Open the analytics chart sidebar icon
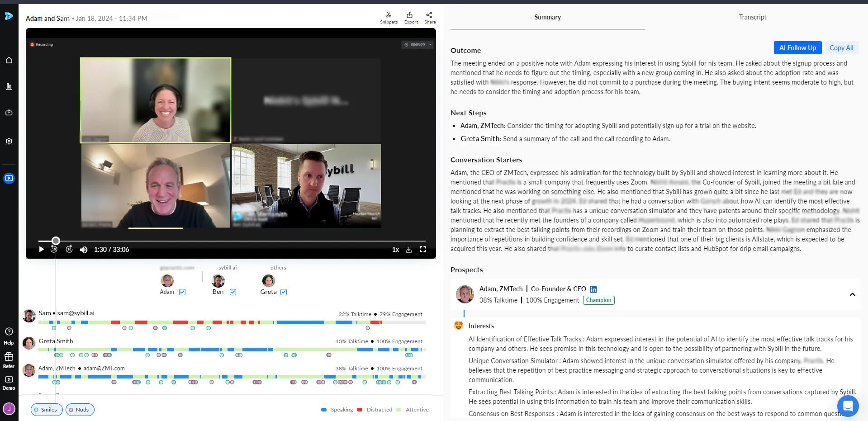 [9, 86]
